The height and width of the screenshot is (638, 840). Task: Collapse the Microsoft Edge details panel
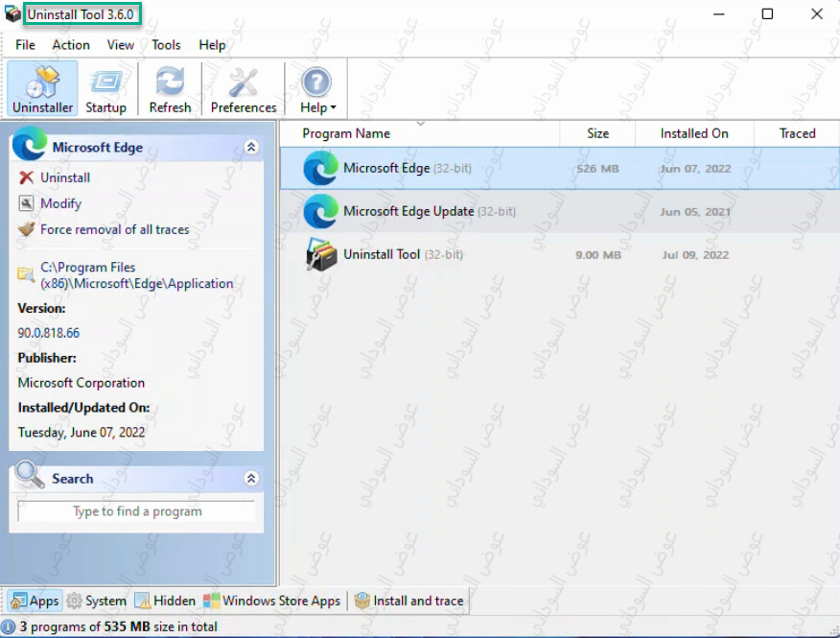point(251,147)
